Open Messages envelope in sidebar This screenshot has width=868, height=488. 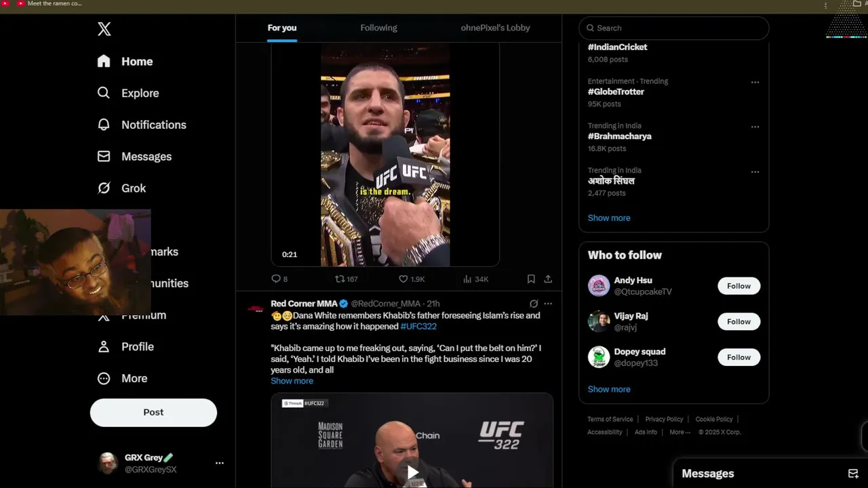104,157
